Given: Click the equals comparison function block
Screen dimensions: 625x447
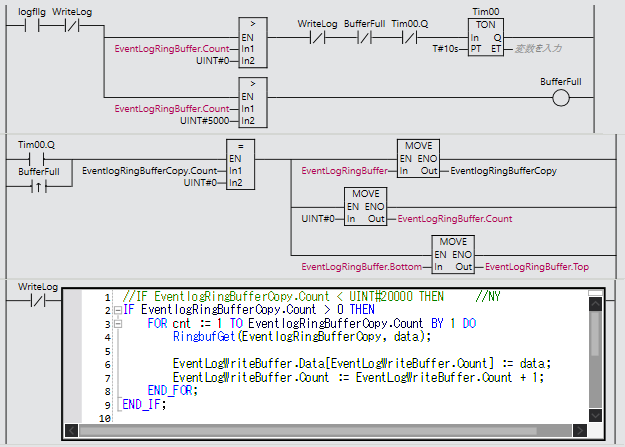Looking at the screenshot, I should click(x=240, y=164).
